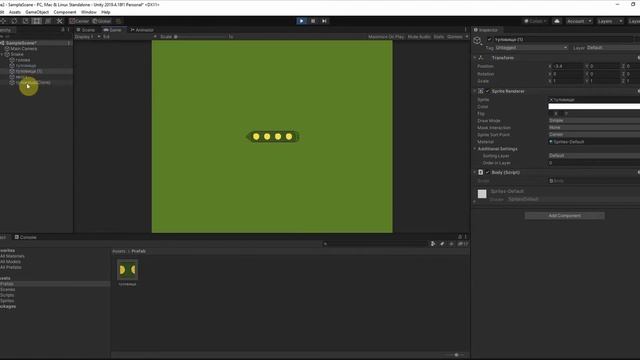Open the Sprite Sort Point dropdown
The width and height of the screenshot is (640, 360).
tap(594, 134)
